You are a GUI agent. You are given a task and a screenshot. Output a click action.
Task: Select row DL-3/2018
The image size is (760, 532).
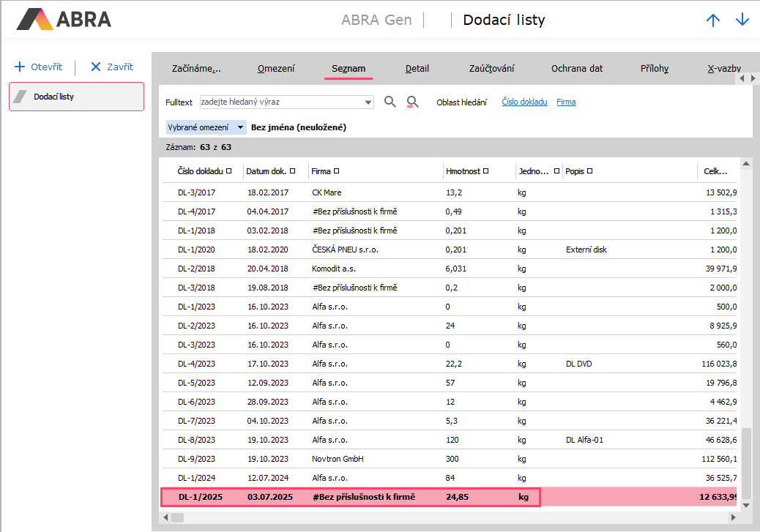(450, 288)
